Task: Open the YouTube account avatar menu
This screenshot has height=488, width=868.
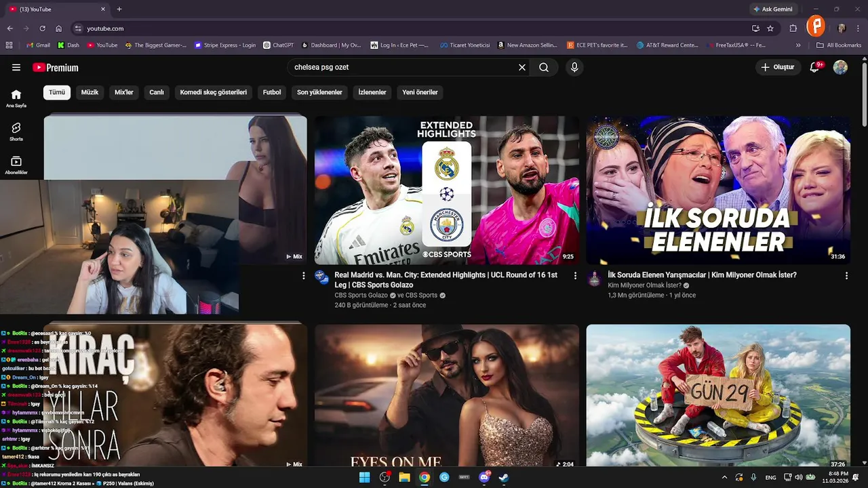Action: tap(840, 67)
